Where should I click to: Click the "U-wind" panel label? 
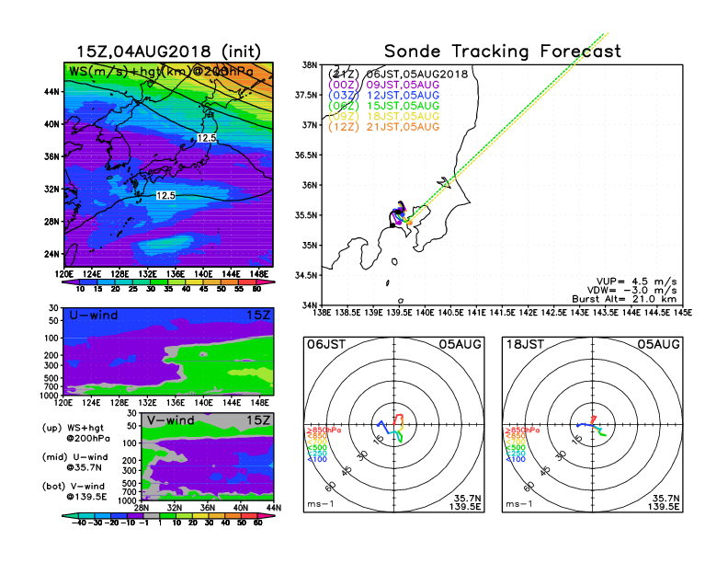[94, 316]
